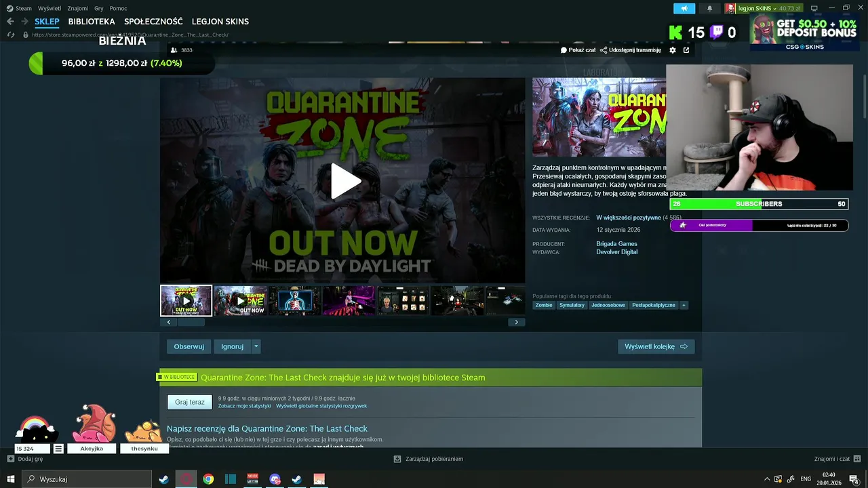Select the pink neon screenshot thumbnail
This screenshot has height=488, width=868.
349,300
